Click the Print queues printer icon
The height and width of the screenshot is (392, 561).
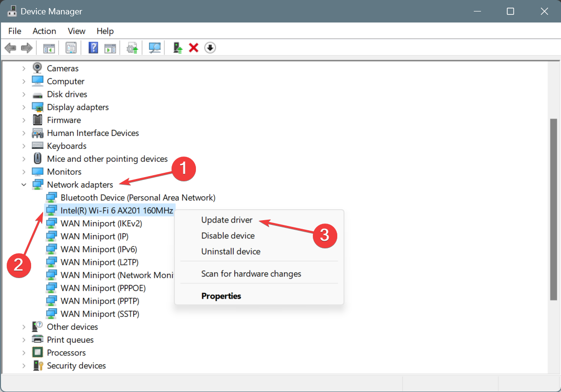(37, 339)
